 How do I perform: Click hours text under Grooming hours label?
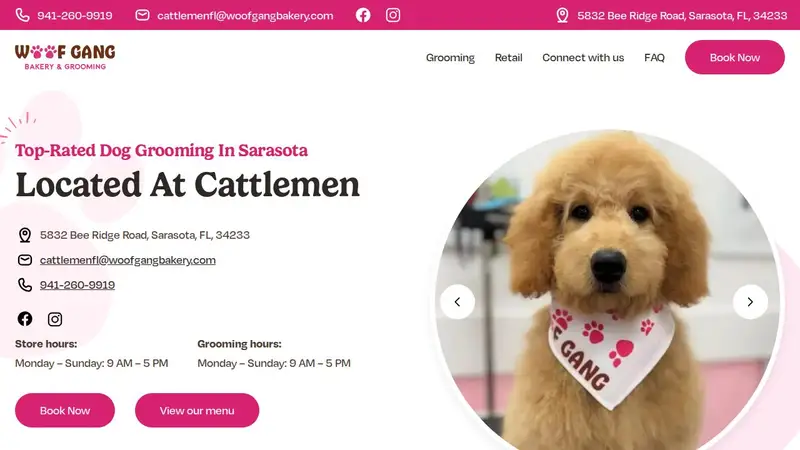(x=274, y=363)
